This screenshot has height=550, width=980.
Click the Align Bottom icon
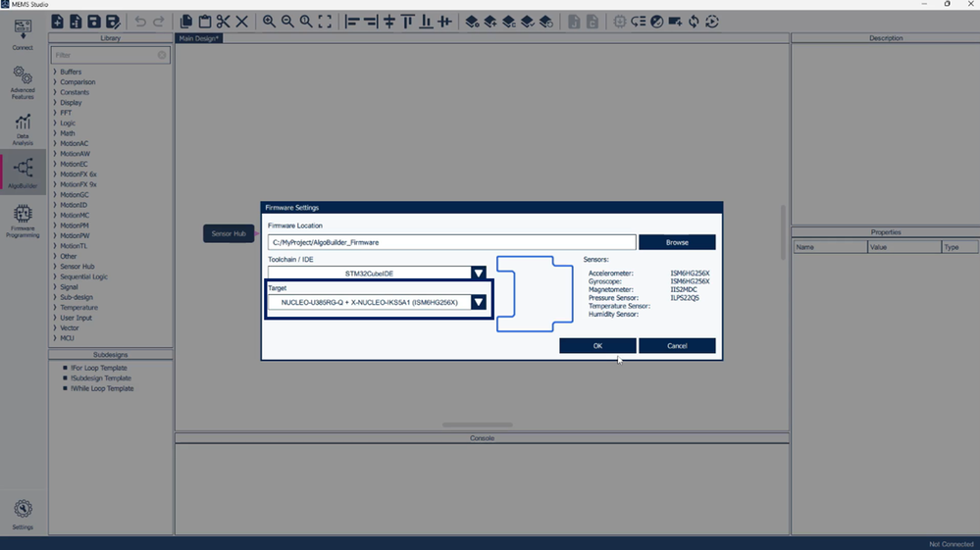427,22
